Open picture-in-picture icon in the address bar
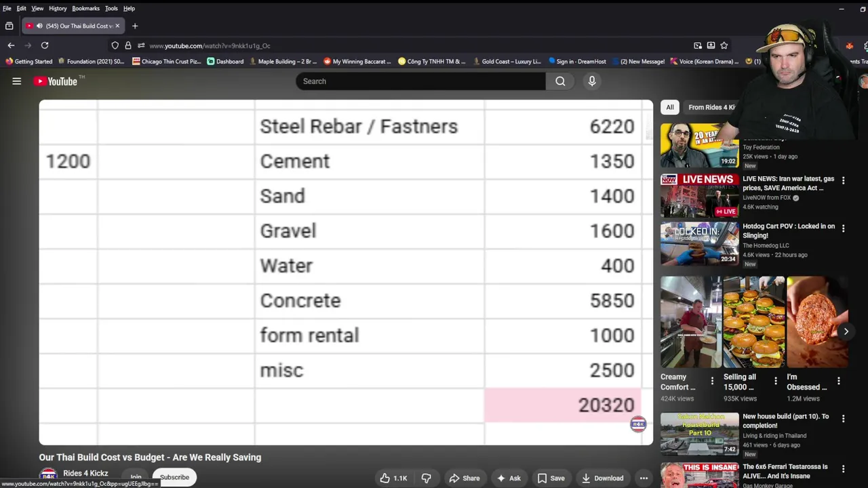The width and height of the screenshot is (868, 488). point(698,45)
